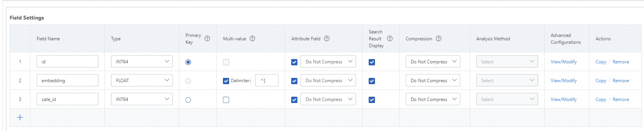
Task: Remove the cate_id field
Action: click(621, 99)
